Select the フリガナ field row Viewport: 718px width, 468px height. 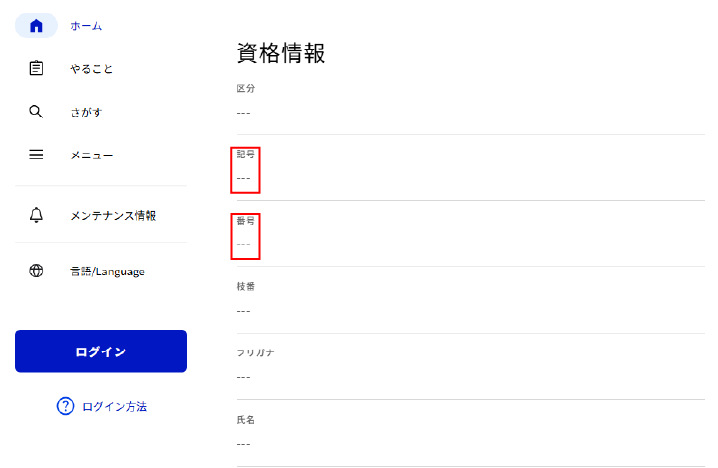[x=471, y=366]
